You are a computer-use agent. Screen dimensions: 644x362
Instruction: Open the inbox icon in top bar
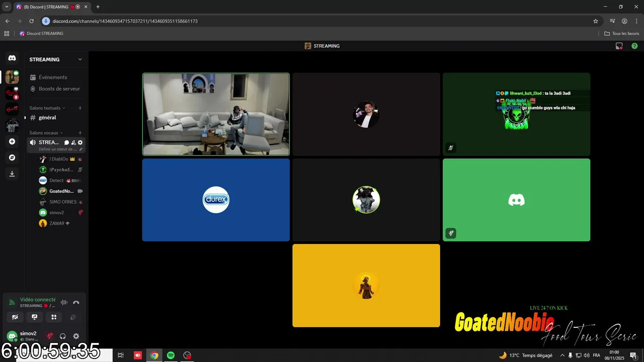coord(619,46)
